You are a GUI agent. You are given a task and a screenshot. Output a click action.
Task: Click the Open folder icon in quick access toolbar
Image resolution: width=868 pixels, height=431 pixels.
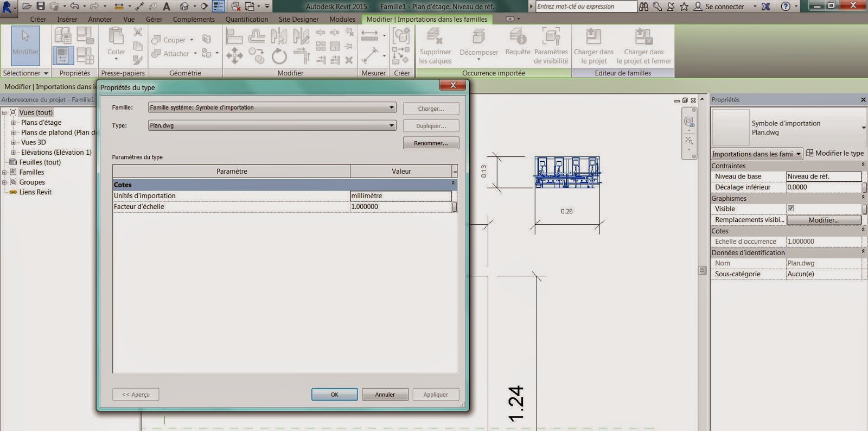27,7
